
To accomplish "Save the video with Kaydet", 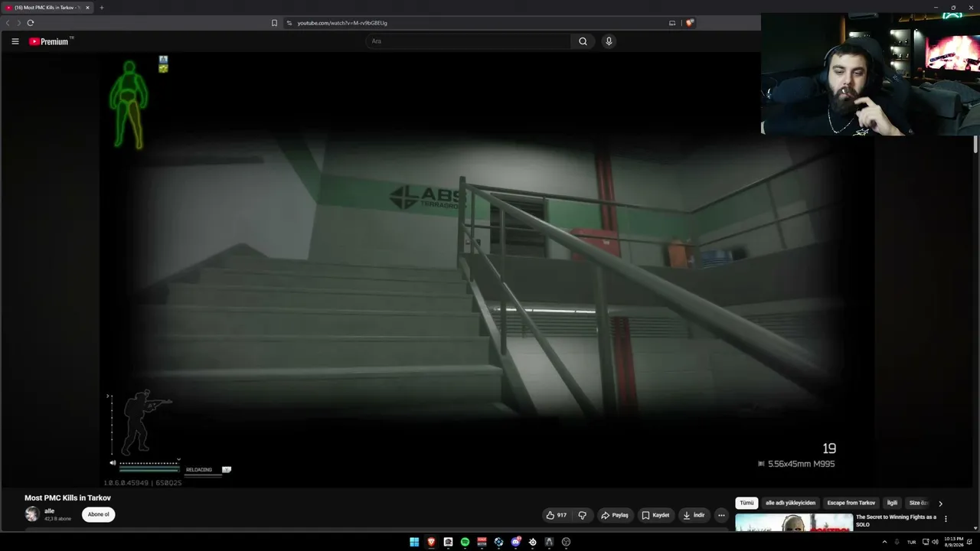I will pyautogui.click(x=655, y=515).
